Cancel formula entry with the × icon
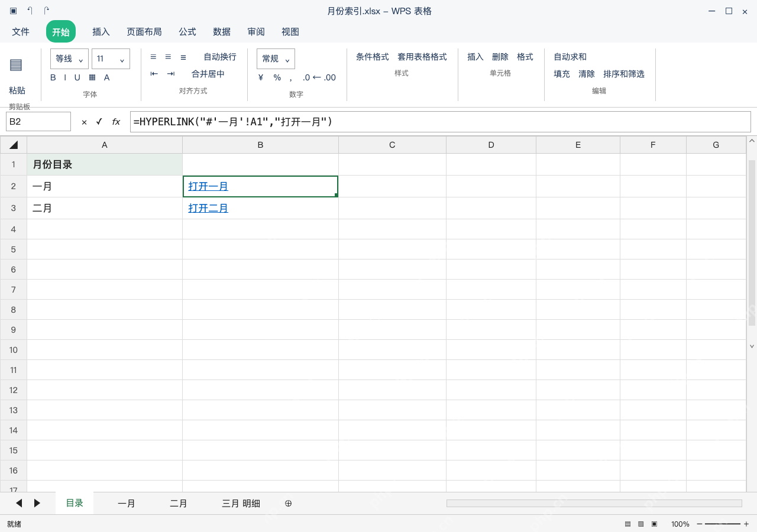This screenshot has width=757, height=532. [x=84, y=122]
